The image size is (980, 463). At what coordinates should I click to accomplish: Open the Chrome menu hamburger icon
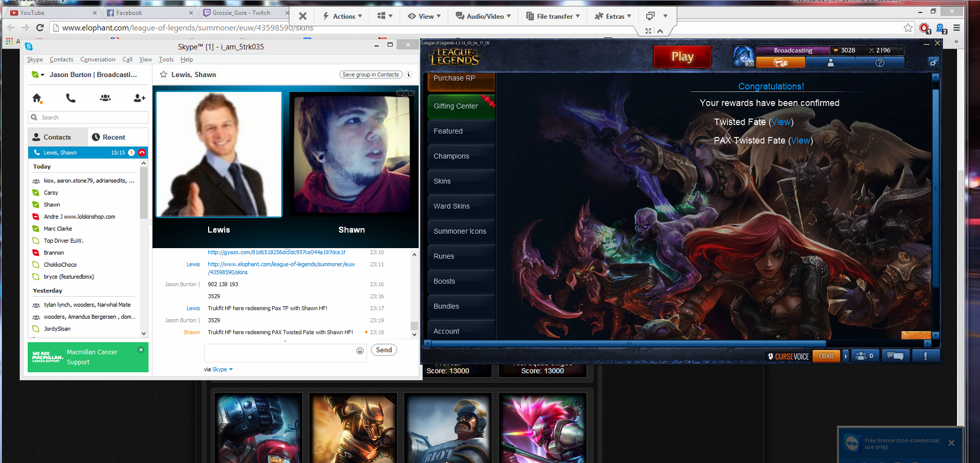point(956,28)
